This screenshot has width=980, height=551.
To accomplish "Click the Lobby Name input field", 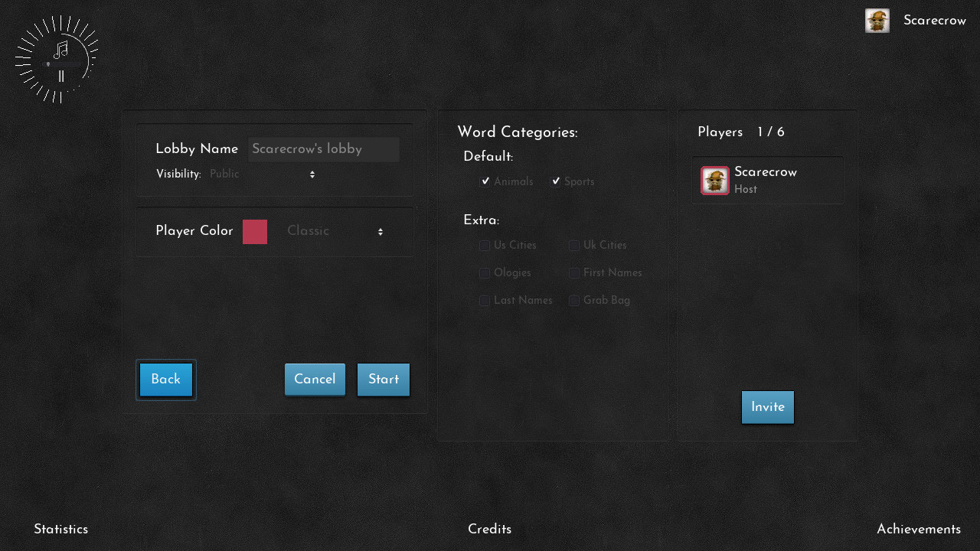I will (x=323, y=149).
